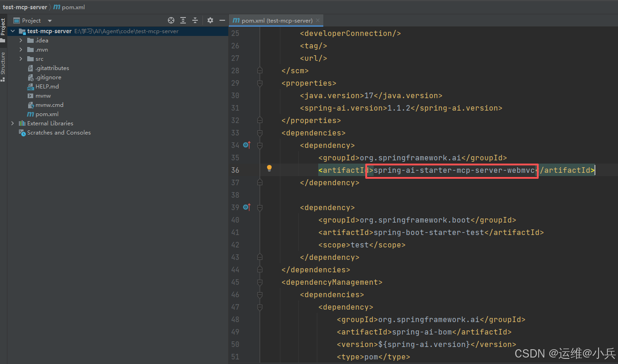
Task: Fold the dependencyManagement block at line 45
Action: pos(260,282)
